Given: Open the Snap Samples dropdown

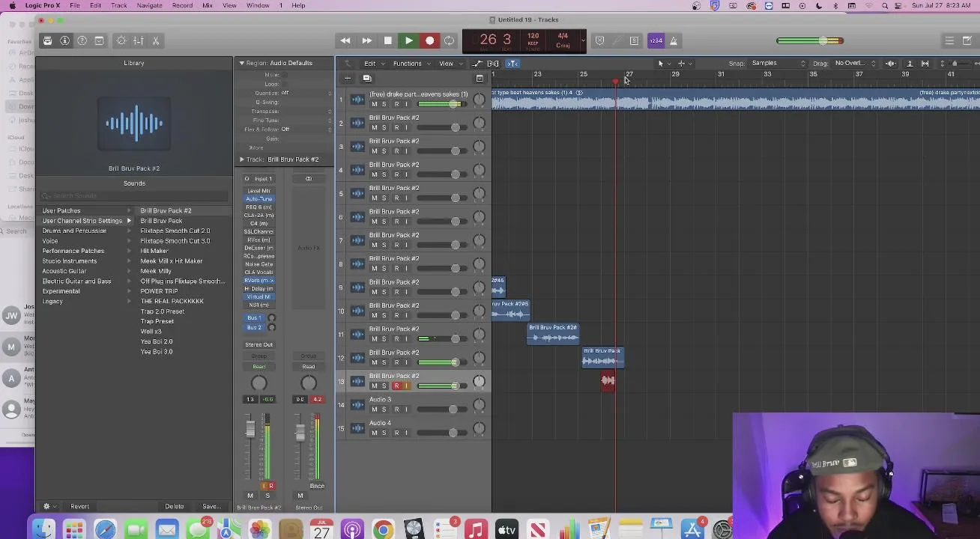Looking at the screenshot, I should tap(778, 63).
